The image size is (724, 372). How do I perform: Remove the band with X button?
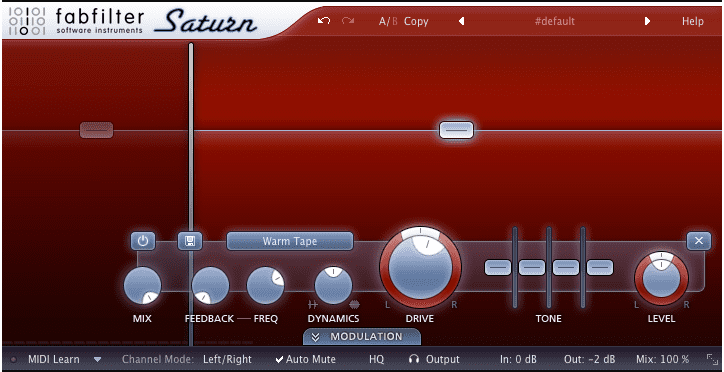pos(699,241)
